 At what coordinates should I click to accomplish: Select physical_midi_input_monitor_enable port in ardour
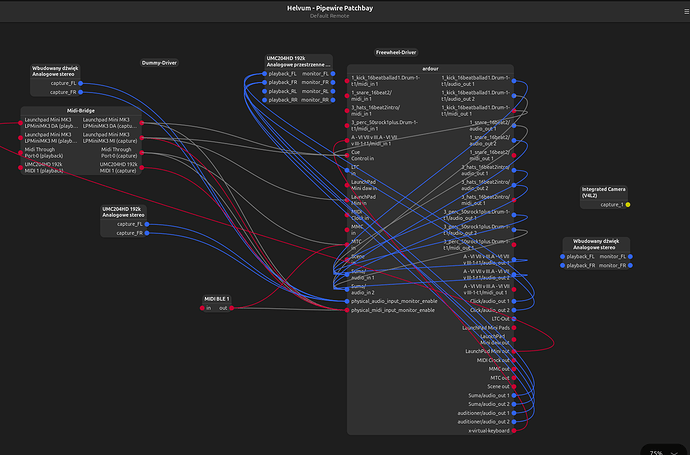point(394,310)
